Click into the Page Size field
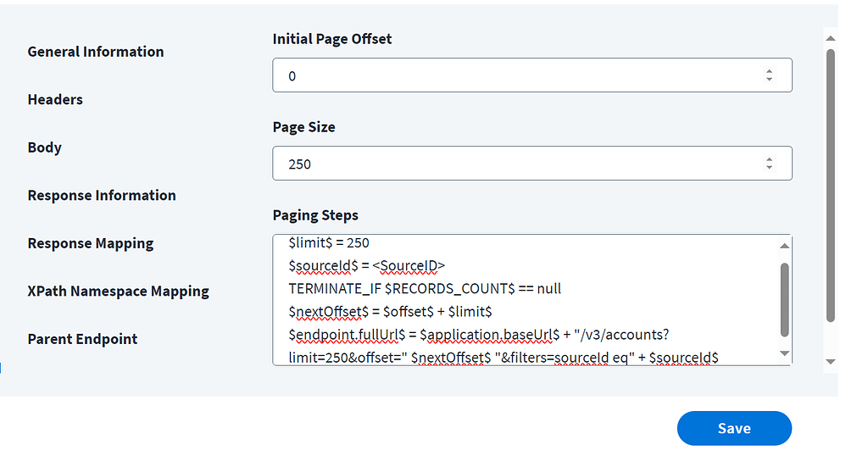This screenshot has width=868, height=450. (509, 164)
